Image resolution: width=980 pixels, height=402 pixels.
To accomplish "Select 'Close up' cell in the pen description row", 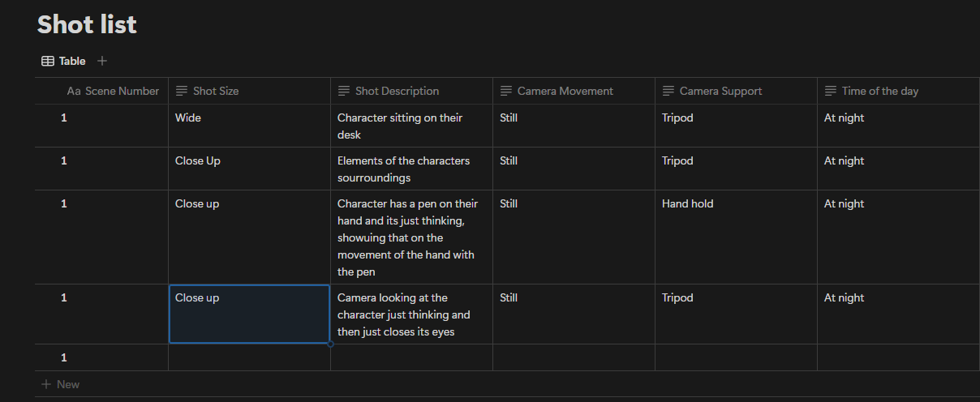I will tap(249, 237).
